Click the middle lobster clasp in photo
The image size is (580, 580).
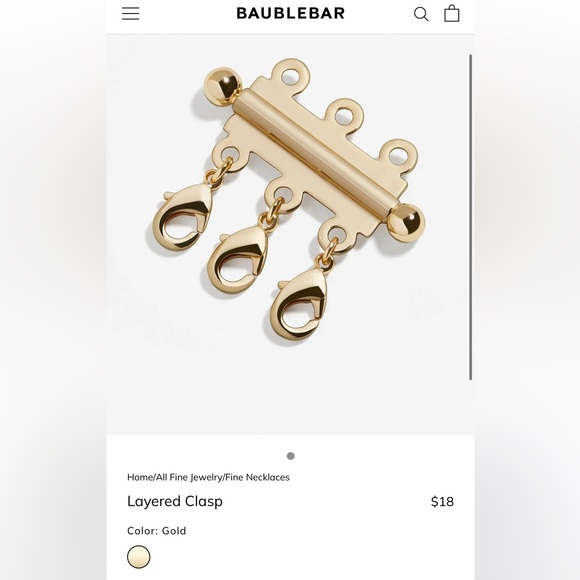237,260
